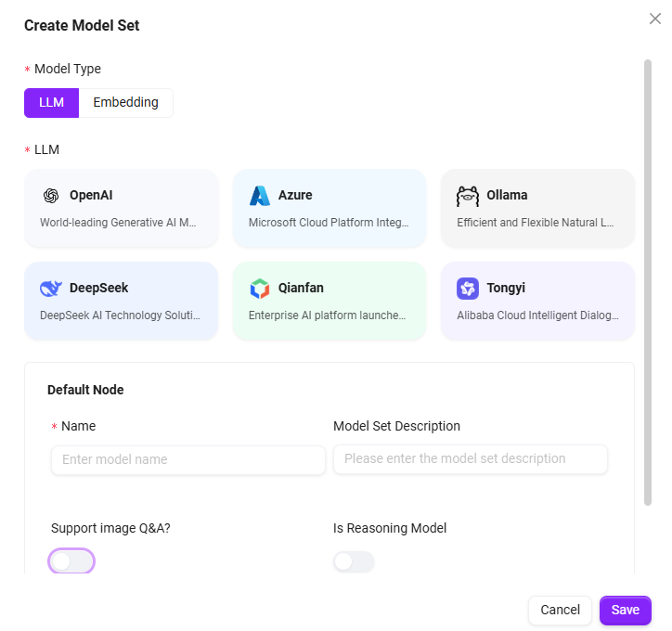672x631 pixels.
Task: Click the Azure logo icon
Action: pyautogui.click(x=260, y=196)
